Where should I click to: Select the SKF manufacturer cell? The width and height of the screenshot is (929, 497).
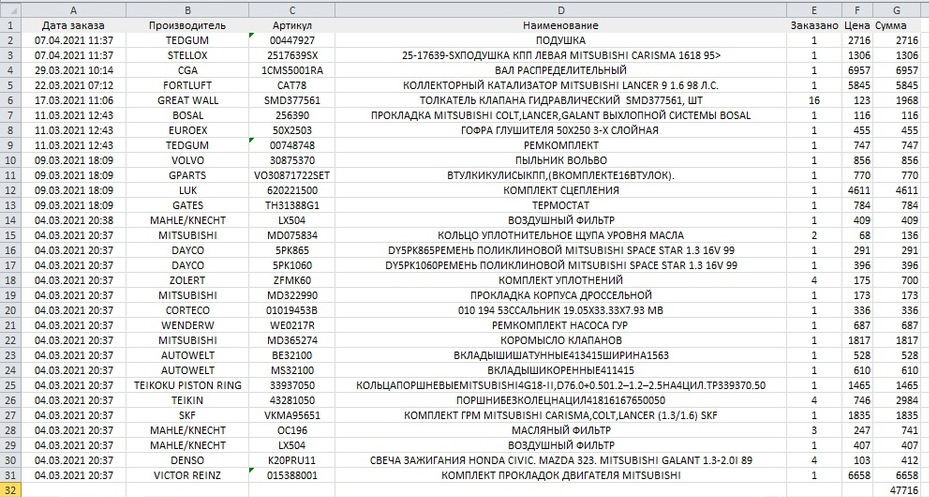187,416
